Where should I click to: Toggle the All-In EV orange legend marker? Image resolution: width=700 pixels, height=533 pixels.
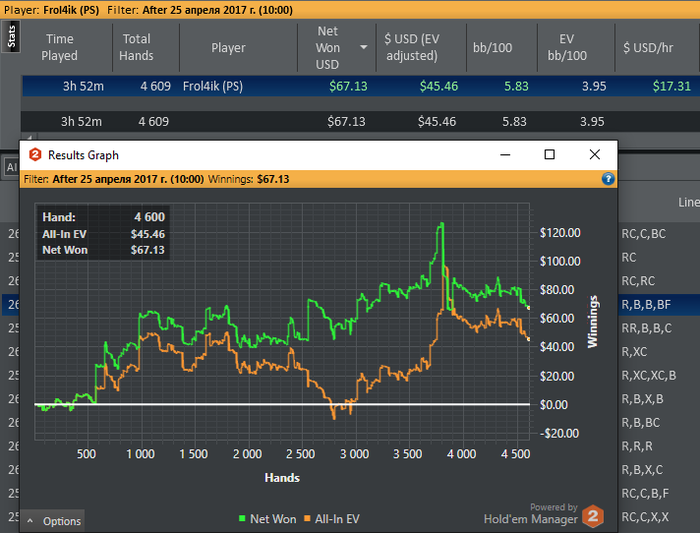pos(307,519)
